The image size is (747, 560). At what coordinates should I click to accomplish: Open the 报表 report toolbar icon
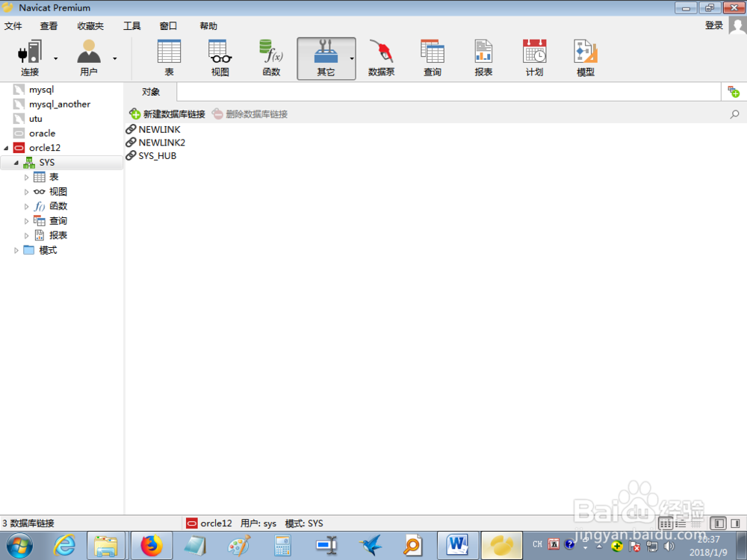coord(483,58)
